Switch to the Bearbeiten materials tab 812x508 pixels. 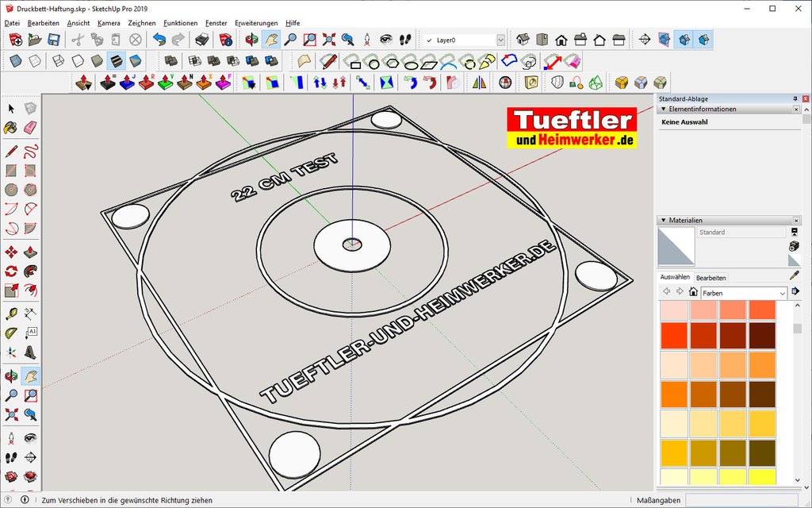tap(710, 278)
